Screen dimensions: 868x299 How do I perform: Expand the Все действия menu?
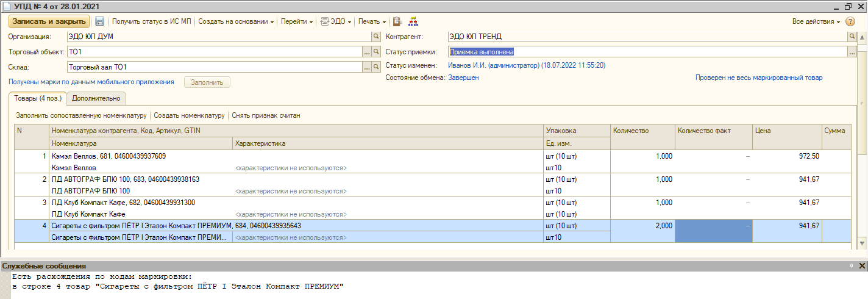click(x=816, y=21)
